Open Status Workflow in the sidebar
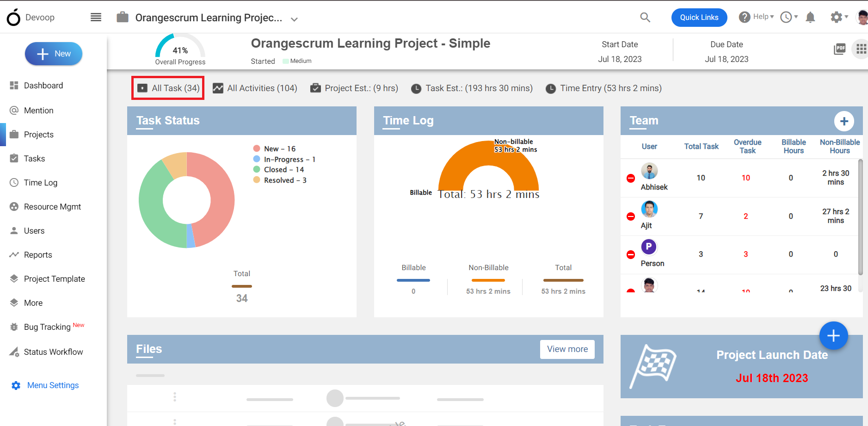This screenshot has width=868, height=426. pyautogui.click(x=54, y=352)
